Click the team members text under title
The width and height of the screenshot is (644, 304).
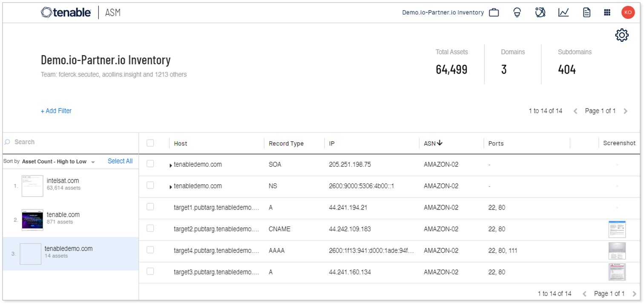(x=114, y=75)
